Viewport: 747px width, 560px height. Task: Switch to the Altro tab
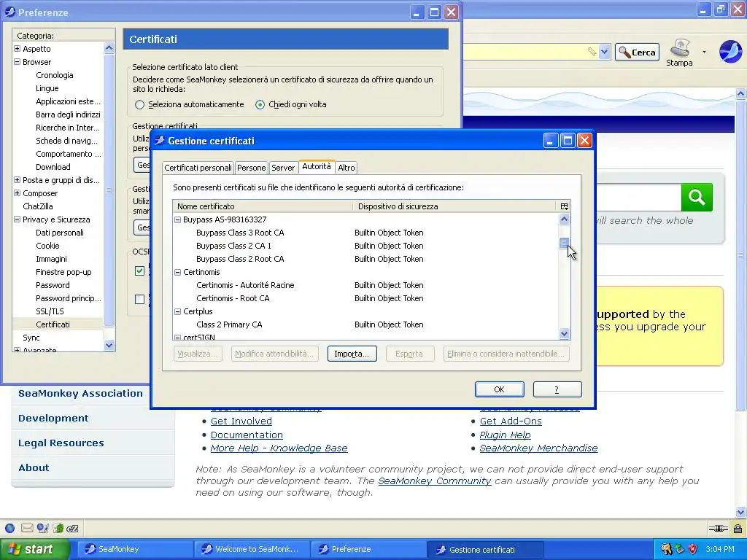pyautogui.click(x=347, y=168)
